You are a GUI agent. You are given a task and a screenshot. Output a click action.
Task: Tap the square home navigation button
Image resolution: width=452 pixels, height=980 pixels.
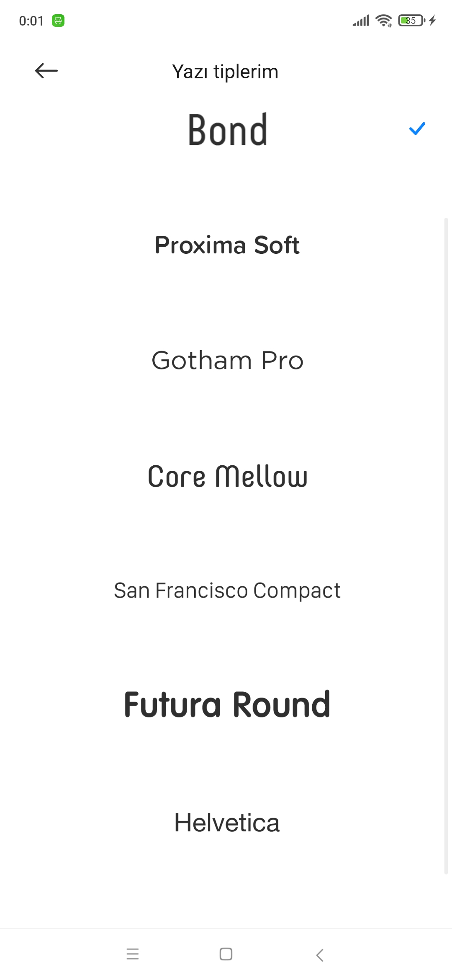point(226,954)
